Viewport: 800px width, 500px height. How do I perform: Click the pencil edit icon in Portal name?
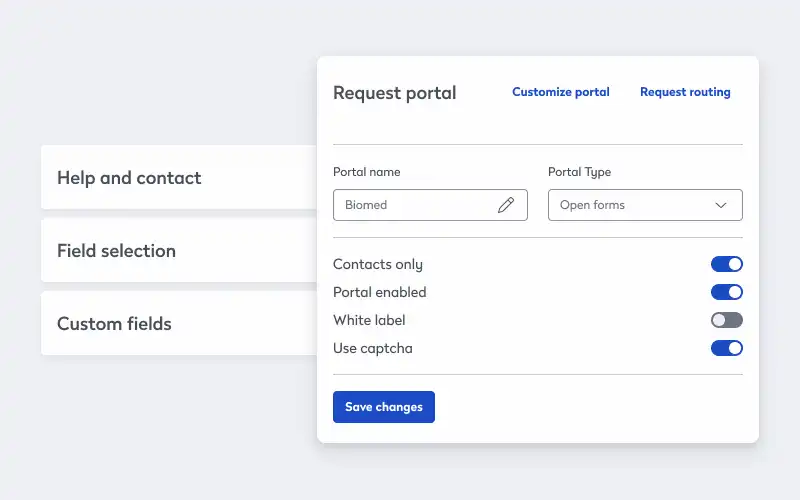506,205
